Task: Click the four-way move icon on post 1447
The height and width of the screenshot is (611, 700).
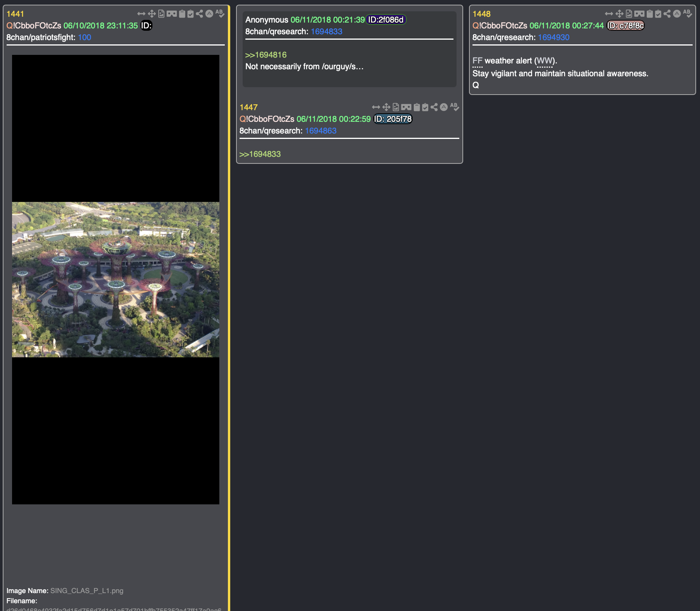Action: [386, 107]
